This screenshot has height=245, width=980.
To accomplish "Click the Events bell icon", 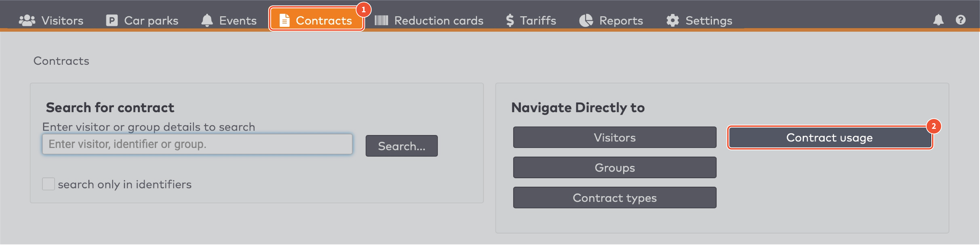I will click(x=207, y=20).
